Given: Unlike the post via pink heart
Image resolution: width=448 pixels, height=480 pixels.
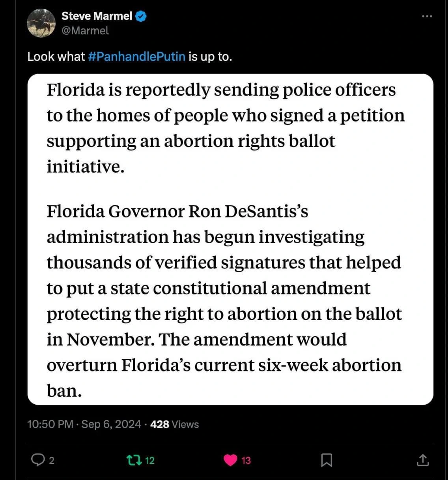Looking at the screenshot, I should [x=230, y=460].
